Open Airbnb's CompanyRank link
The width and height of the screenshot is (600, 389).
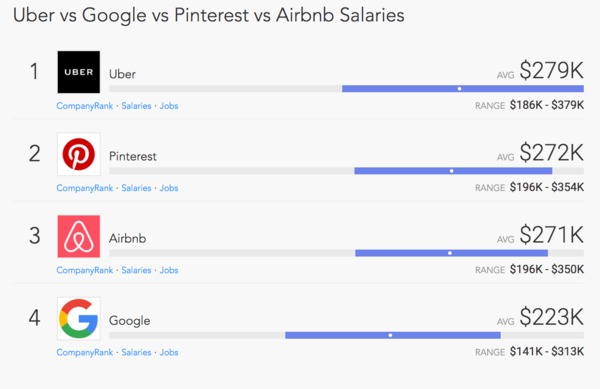coord(85,270)
